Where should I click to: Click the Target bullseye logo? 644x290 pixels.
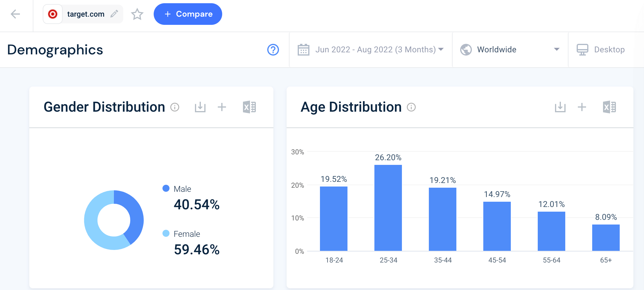53,14
